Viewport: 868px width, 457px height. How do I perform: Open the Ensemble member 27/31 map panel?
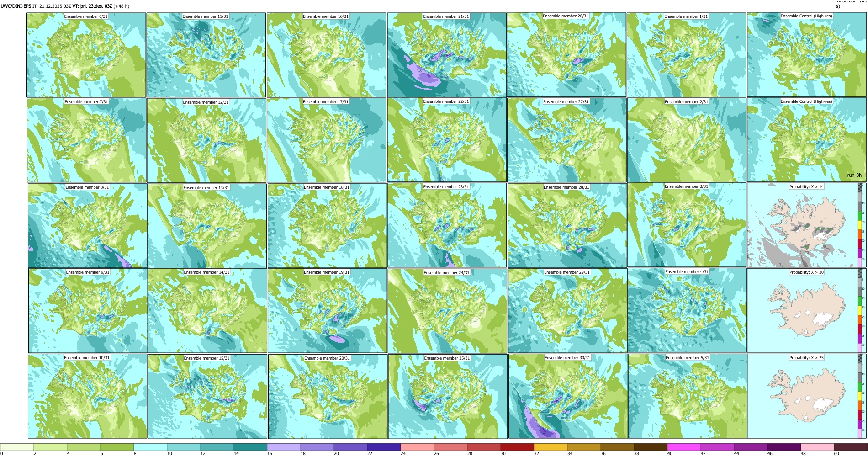click(567, 140)
